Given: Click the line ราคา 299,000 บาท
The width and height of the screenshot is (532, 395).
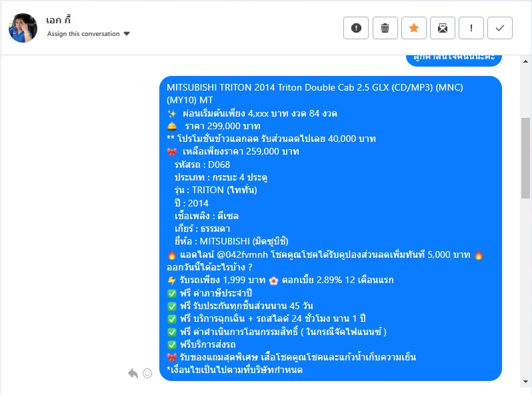Looking at the screenshot, I should pos(214,126).
